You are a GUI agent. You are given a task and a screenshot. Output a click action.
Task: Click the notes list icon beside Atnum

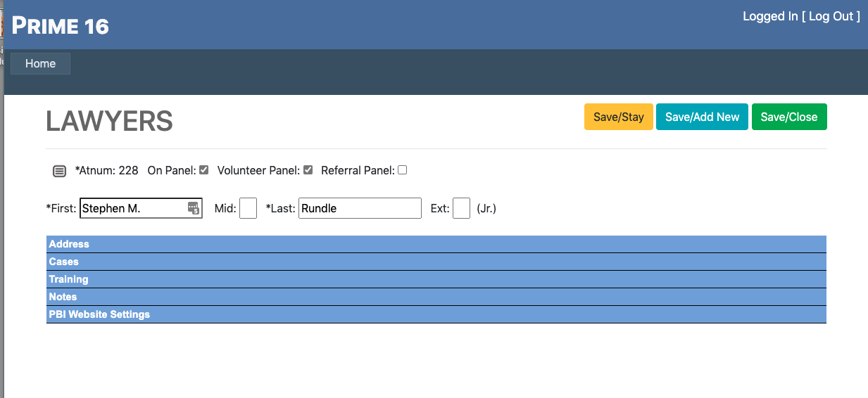click(60, 171)
